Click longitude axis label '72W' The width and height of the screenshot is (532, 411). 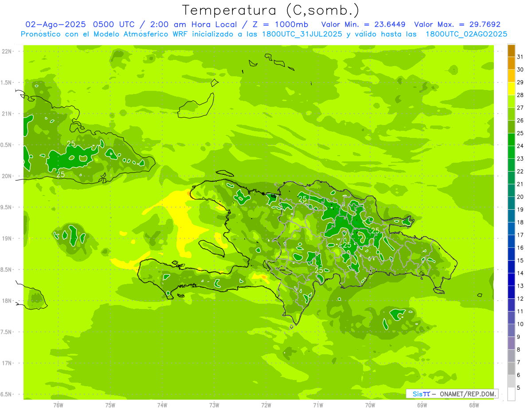[266, 405]
